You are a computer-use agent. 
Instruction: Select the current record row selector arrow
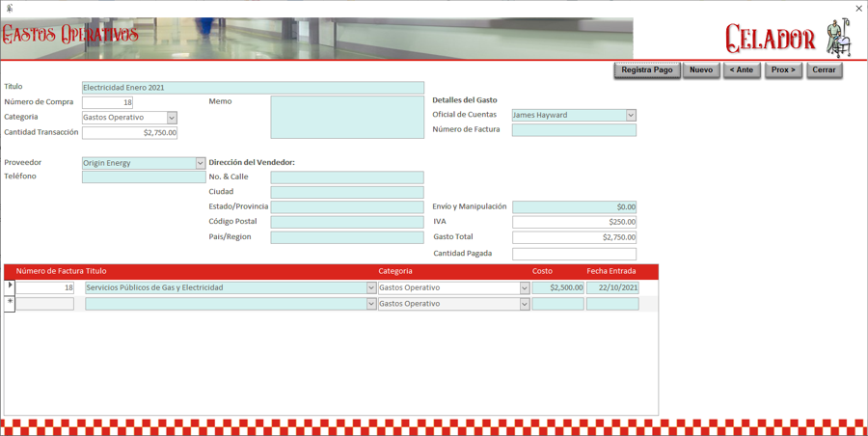click(10, 286)
